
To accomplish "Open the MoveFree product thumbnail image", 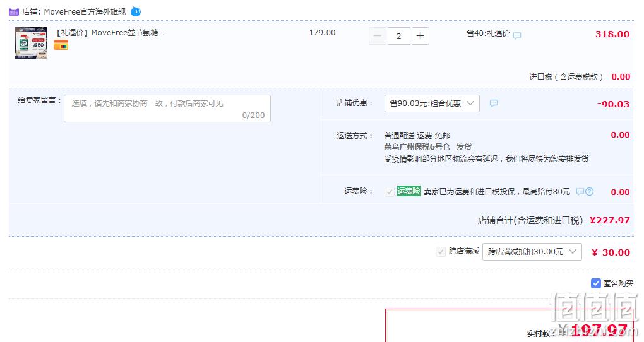I will [31, 43].
